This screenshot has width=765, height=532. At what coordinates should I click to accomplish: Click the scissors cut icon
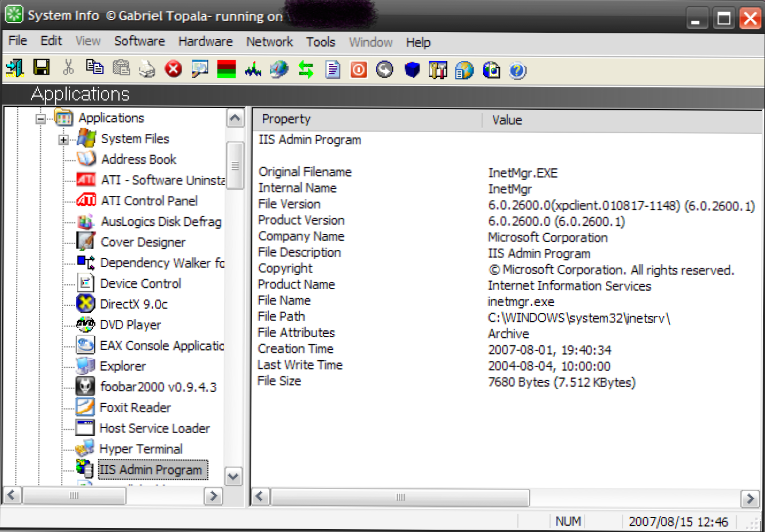pyautogui.click(x=68, y=68)
